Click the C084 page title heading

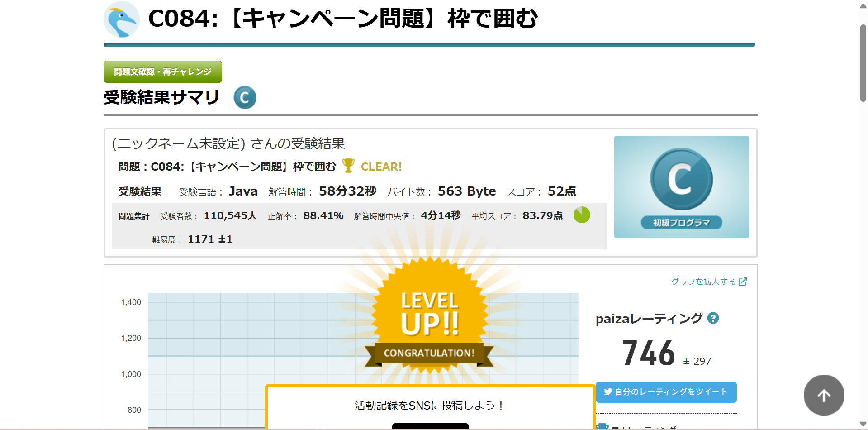click(x=343, y=19)
